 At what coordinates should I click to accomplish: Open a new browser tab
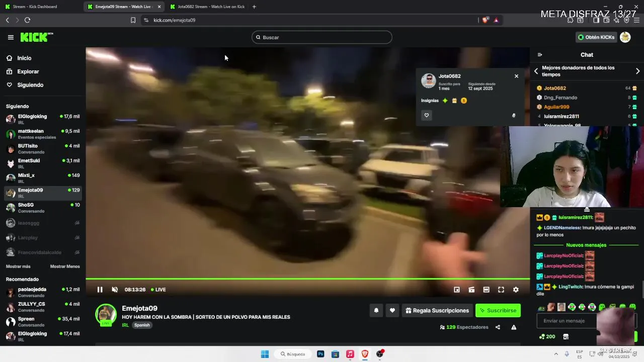tap(254, 7)
